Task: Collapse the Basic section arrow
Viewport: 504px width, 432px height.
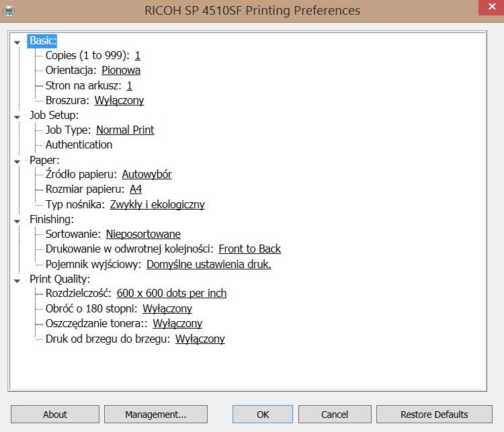Action: click(17, 42)
